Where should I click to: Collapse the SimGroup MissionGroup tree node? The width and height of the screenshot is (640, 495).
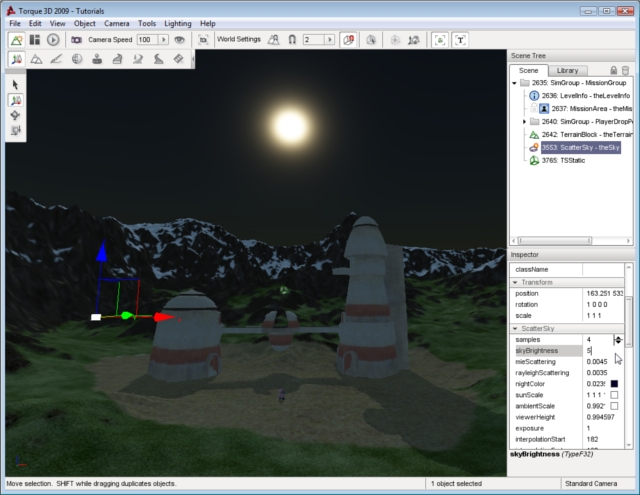point(514,84)
